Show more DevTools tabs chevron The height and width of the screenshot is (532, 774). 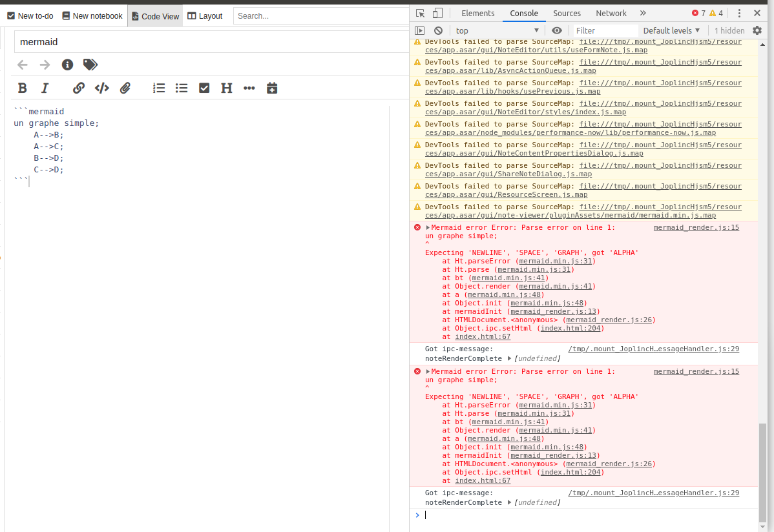point(643,14)
